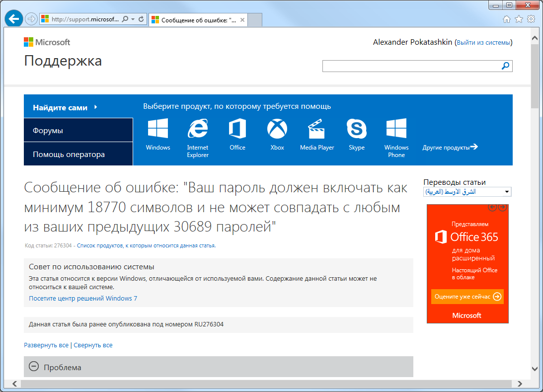Click the 'Код статьи: 276304' text
This screenshot has height=392, width=543.
[48, 245]
